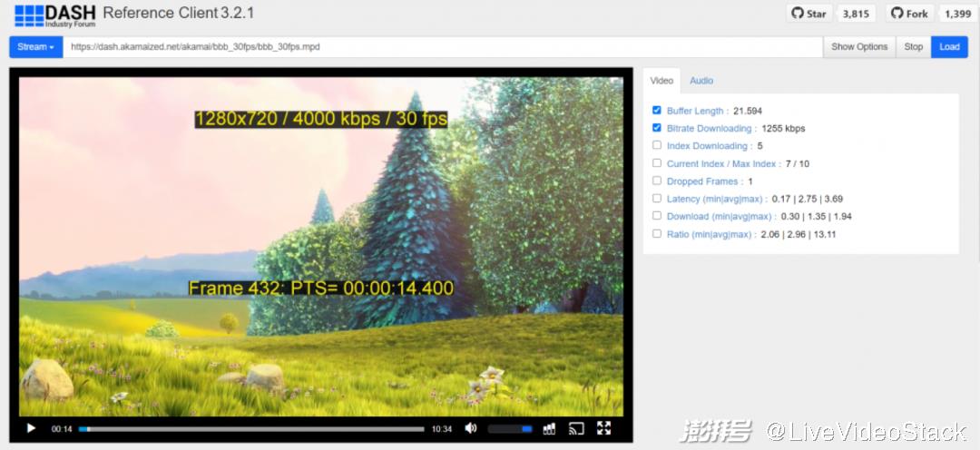Screen dimensions: 980x450
Task: Enable the Index Downloading checkbox
Action: click(x=656, y=145)
